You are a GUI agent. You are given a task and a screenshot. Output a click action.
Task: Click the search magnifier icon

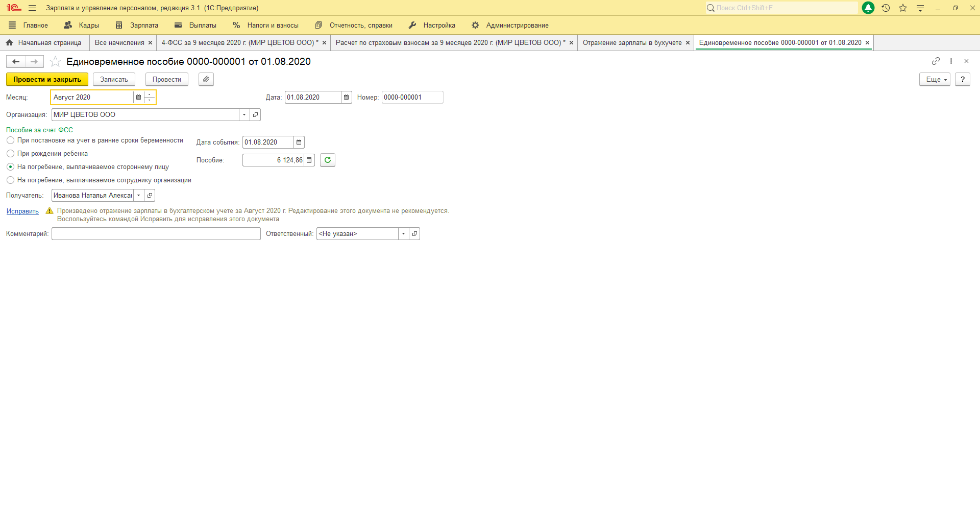[x=710, y=8]
